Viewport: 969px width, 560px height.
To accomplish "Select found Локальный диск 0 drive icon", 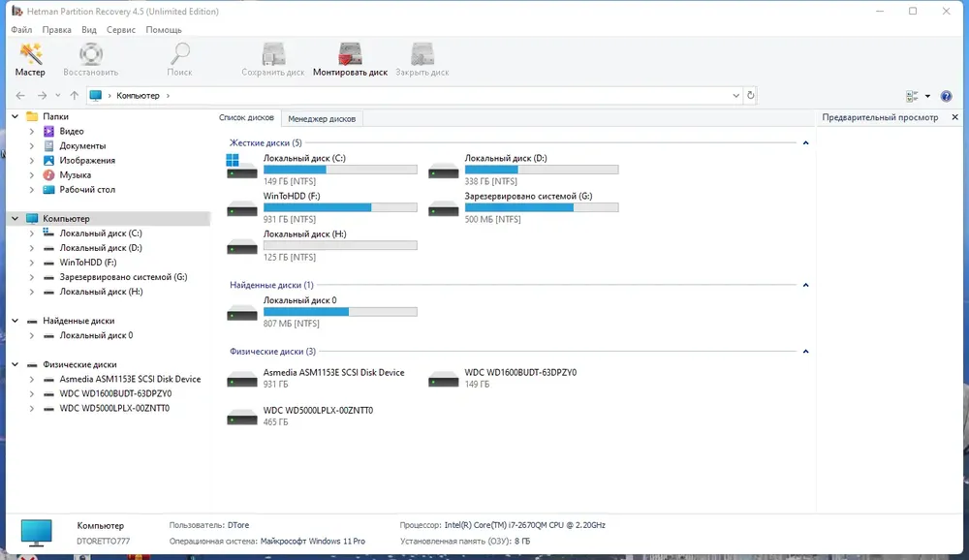I will [241, 313].
